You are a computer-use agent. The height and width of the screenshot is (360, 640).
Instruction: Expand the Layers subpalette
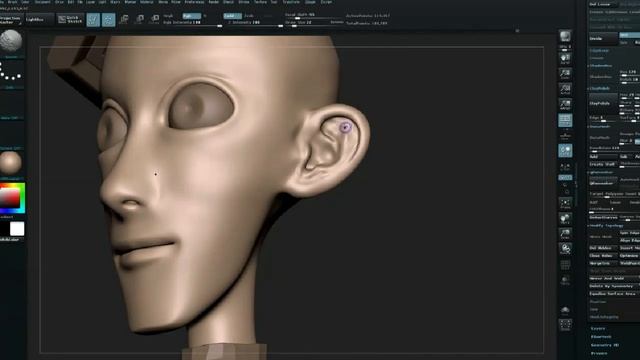pos(598,329)
